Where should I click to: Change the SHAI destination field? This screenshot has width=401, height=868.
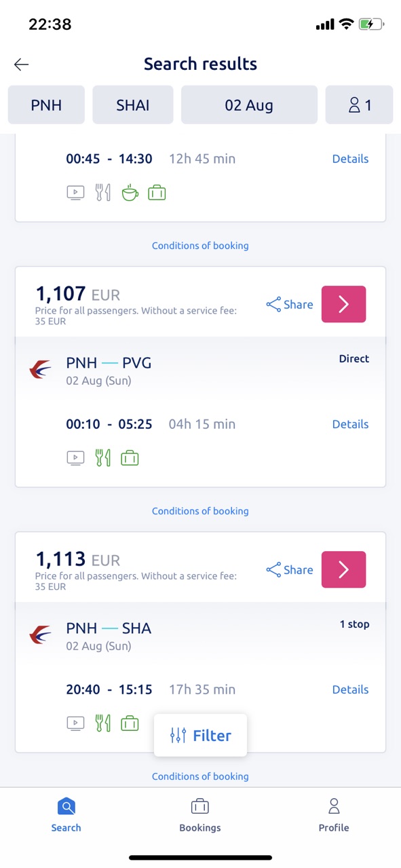(x=133, y=105)
